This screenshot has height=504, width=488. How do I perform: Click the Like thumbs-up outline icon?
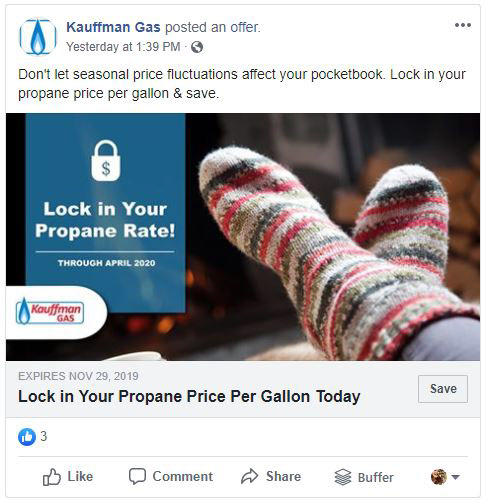coord(52,477)
